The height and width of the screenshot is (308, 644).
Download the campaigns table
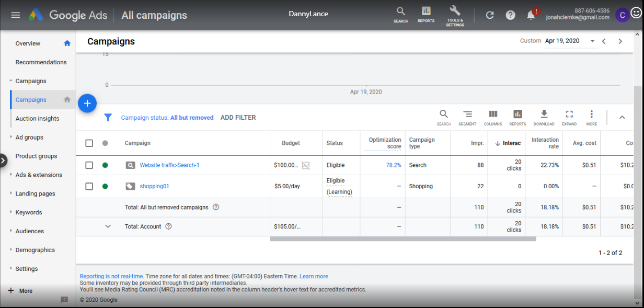[544, 117]
